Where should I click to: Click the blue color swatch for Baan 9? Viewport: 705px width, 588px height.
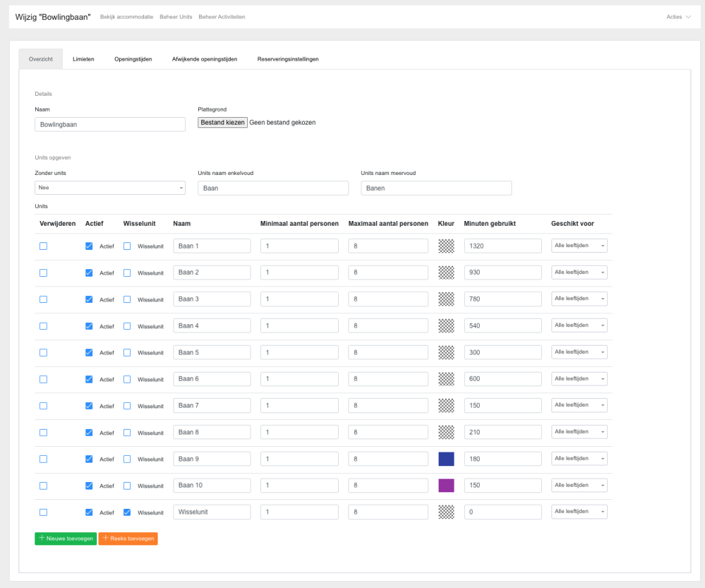[x=446, y=459]
